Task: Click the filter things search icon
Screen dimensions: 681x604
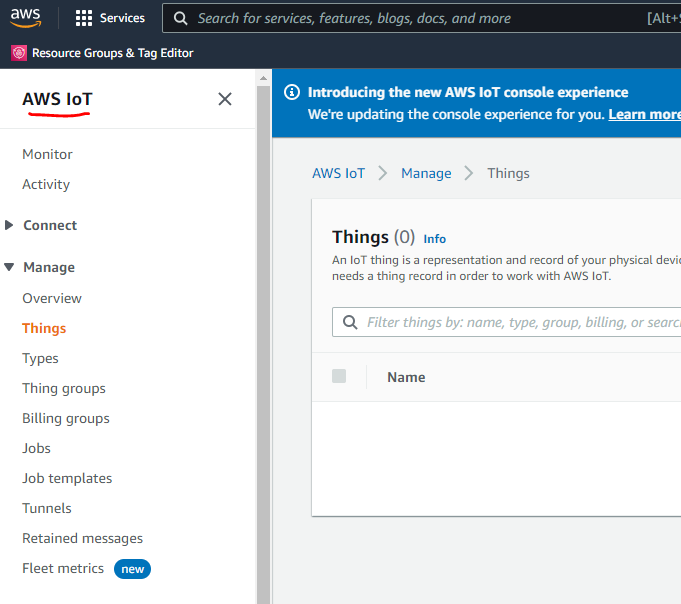Action: [x=350, y=322]
